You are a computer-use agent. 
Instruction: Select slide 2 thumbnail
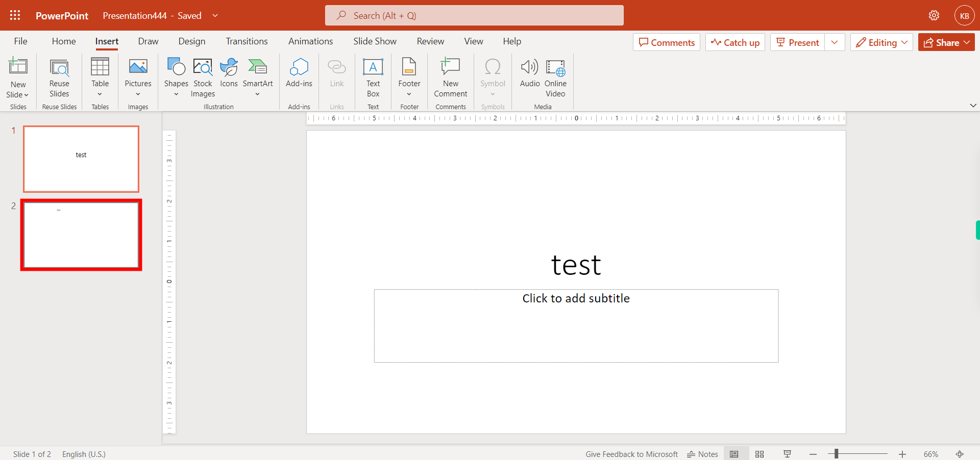(x=81, y=235)
